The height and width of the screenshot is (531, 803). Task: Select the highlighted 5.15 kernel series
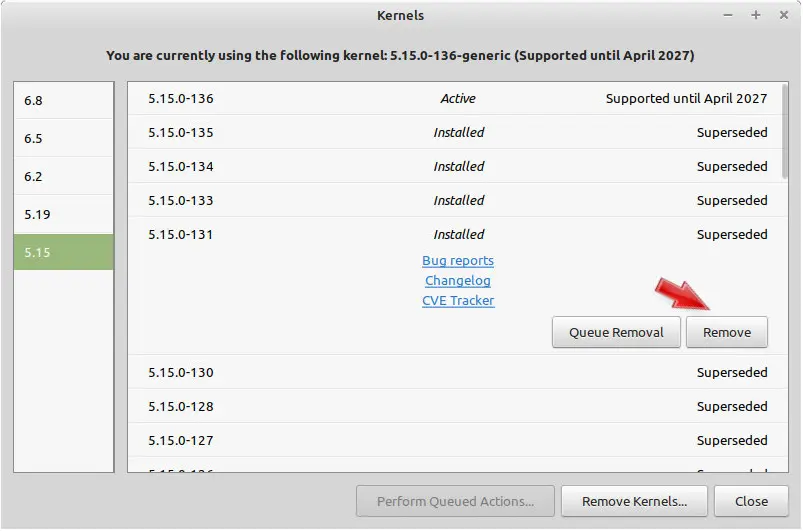point(64,252)
